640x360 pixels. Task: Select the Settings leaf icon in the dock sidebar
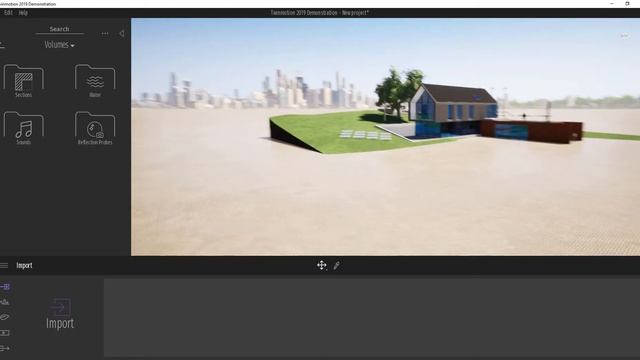(5, 317)
